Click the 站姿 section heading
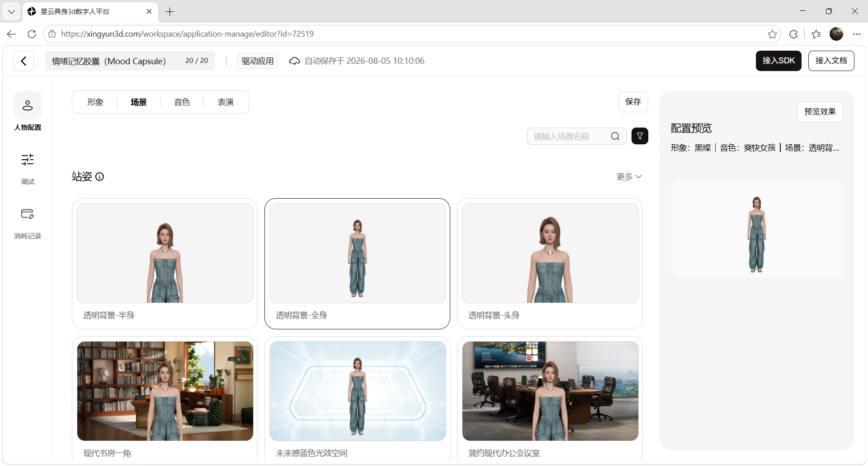The height and width of the screenshot is (466, 868). click(x=82, y=176)
